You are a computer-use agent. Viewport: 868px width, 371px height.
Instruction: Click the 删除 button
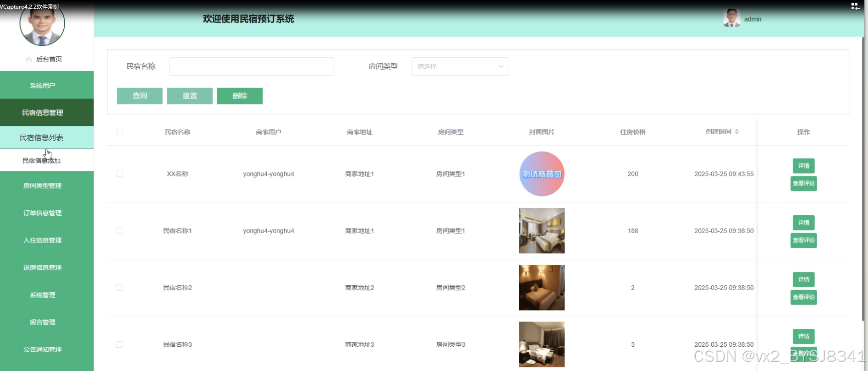pyautogui.click(x=240, y=96)
